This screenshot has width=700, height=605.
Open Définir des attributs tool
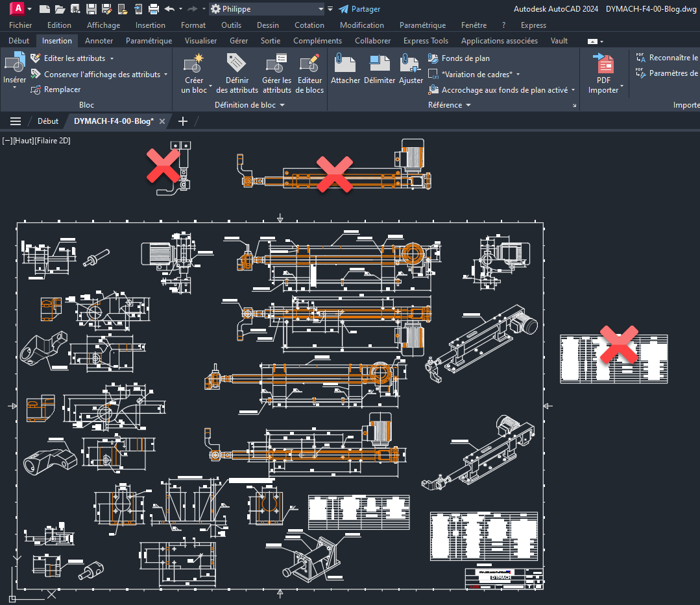coord(237,64)
